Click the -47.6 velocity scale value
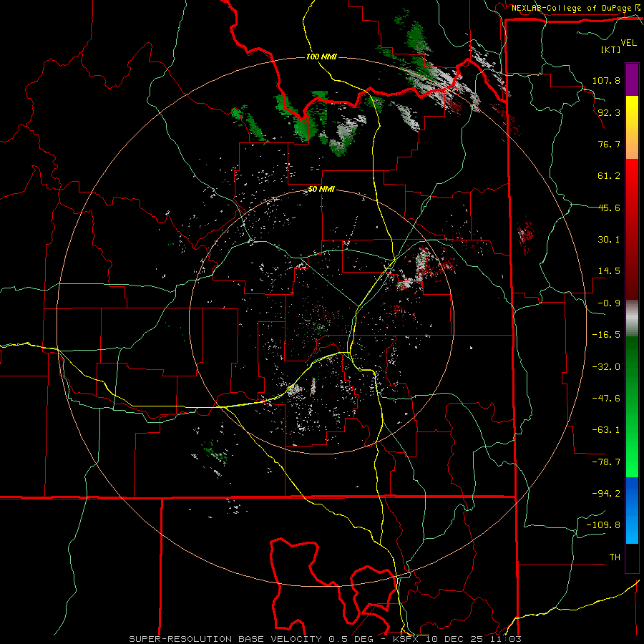This screenshot has width=644, height=644. point(606,399)
